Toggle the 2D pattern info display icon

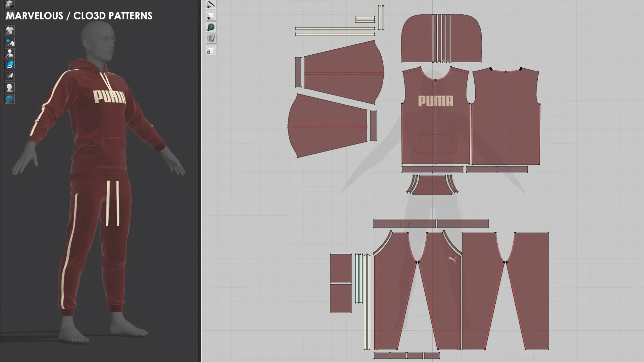[211, 27]
